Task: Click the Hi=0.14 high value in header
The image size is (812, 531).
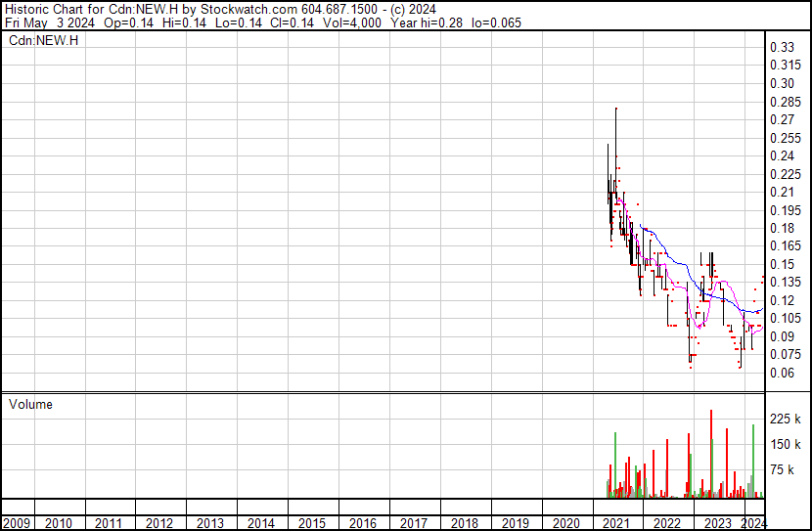Action: tap(184, 22)
